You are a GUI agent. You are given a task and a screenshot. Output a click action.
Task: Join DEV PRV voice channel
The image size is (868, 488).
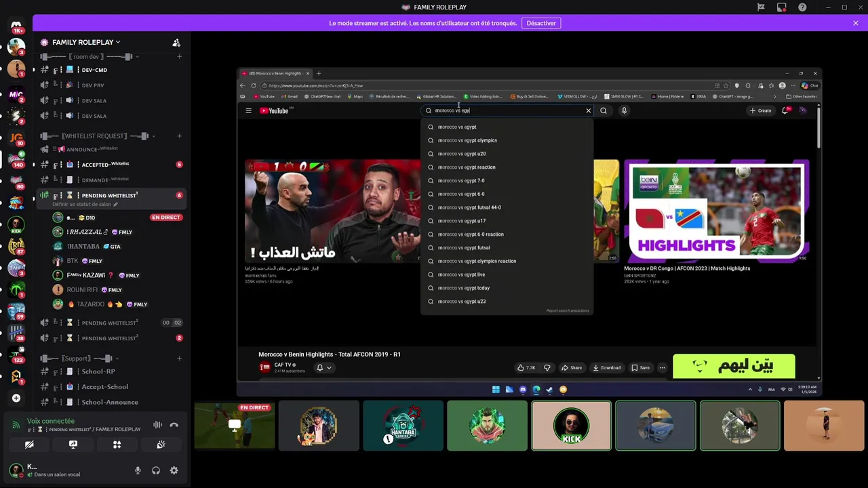tap(111, 85)
